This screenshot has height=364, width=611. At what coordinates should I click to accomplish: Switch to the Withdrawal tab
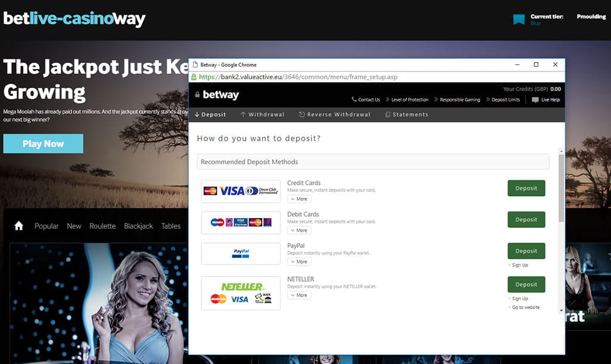[x=262, y=114]
